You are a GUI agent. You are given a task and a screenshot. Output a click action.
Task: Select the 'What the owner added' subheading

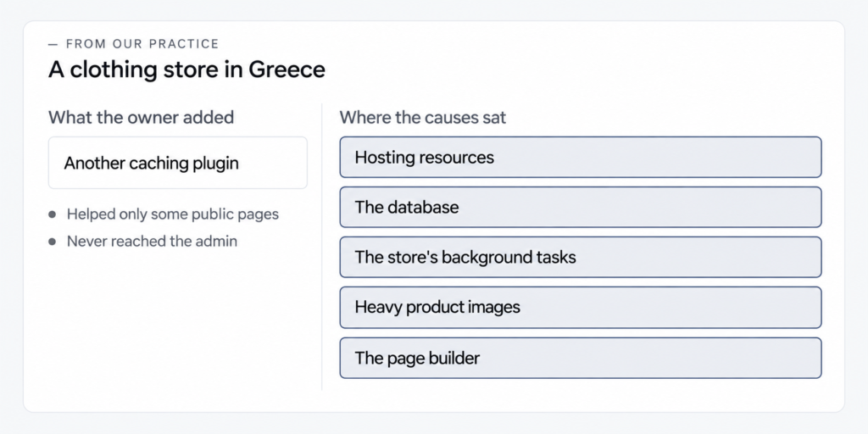(142, 117)
